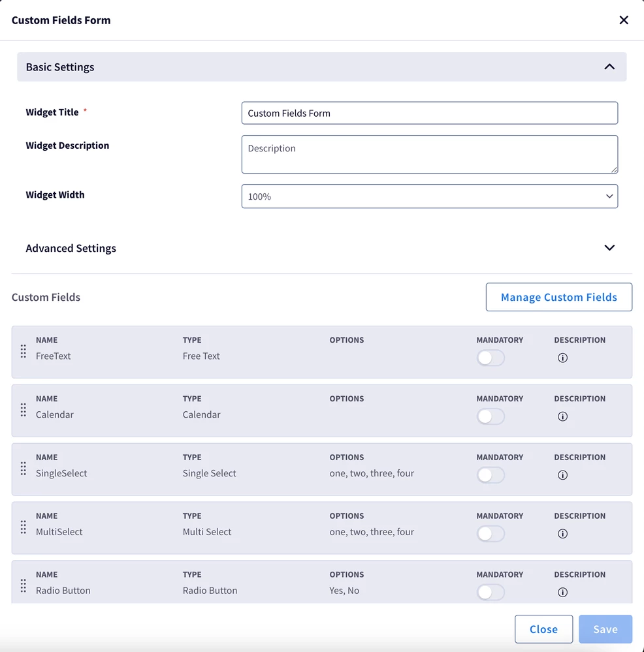The height and width of the screenshot is (652, 644).
Task: Click the Advanced Settings header label
Action: [71, 248]
